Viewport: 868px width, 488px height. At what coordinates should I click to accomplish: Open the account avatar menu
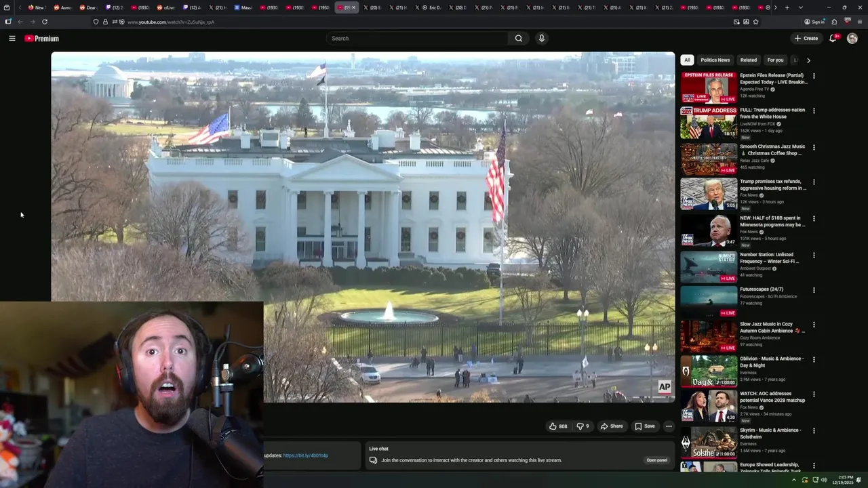[852, 39]
